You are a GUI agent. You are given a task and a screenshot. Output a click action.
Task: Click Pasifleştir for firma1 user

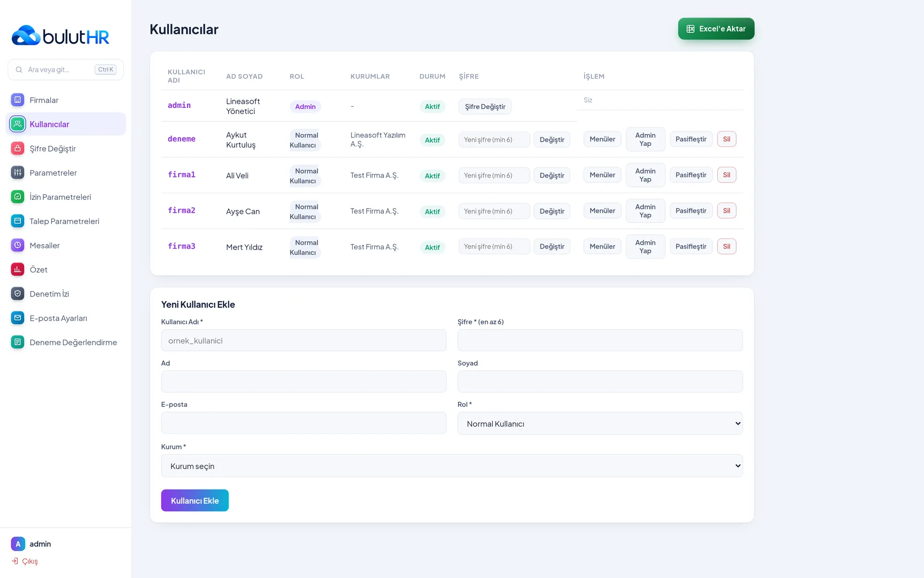[690, 175]
